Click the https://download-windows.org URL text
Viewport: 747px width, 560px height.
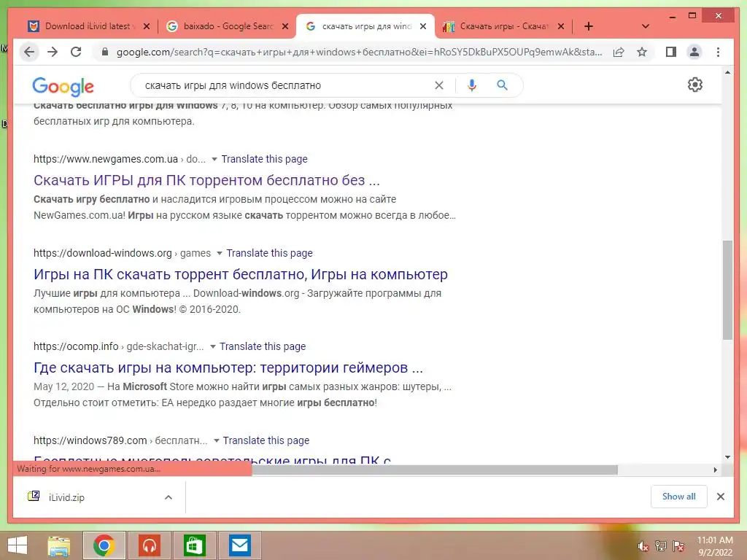click(102, 253)
